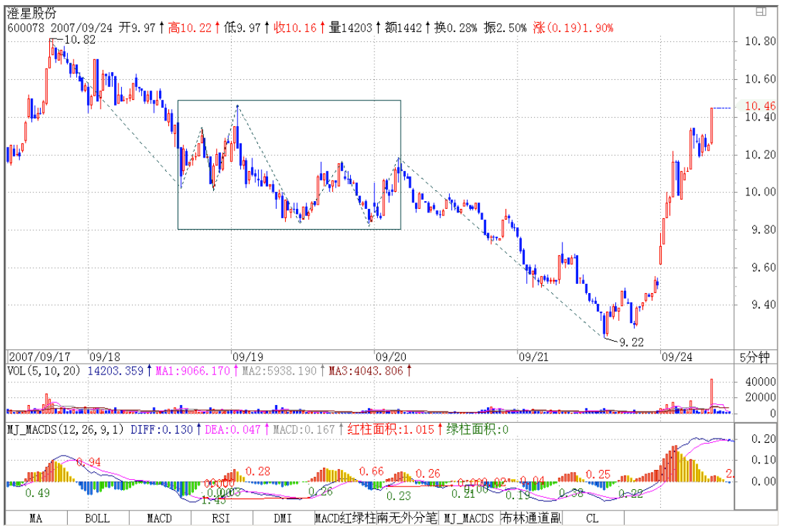Open the 布林通道副 tab

[530, 518]
